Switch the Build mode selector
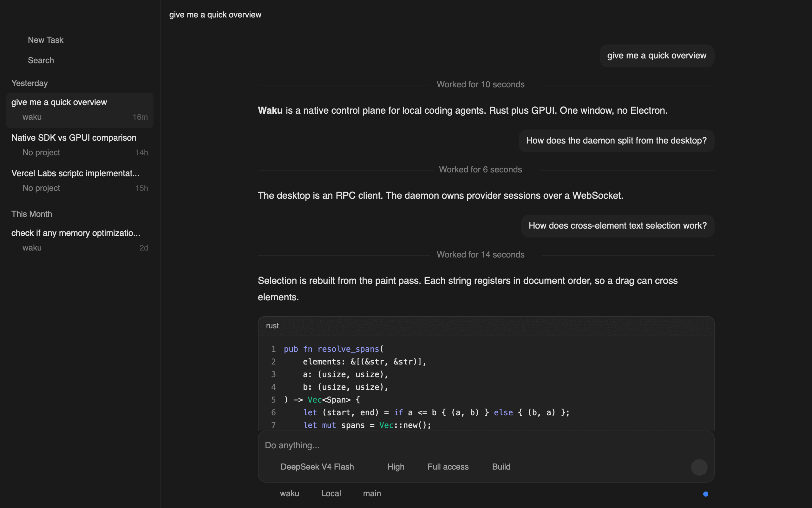Viewport: 812px width, 508px height. [x=501, y=467]
